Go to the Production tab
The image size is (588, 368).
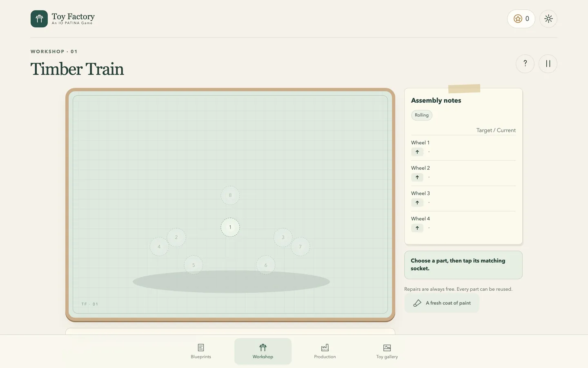[325, 351]
